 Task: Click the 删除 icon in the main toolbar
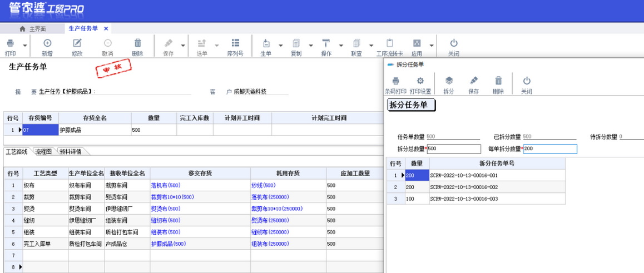pos(137,43)
